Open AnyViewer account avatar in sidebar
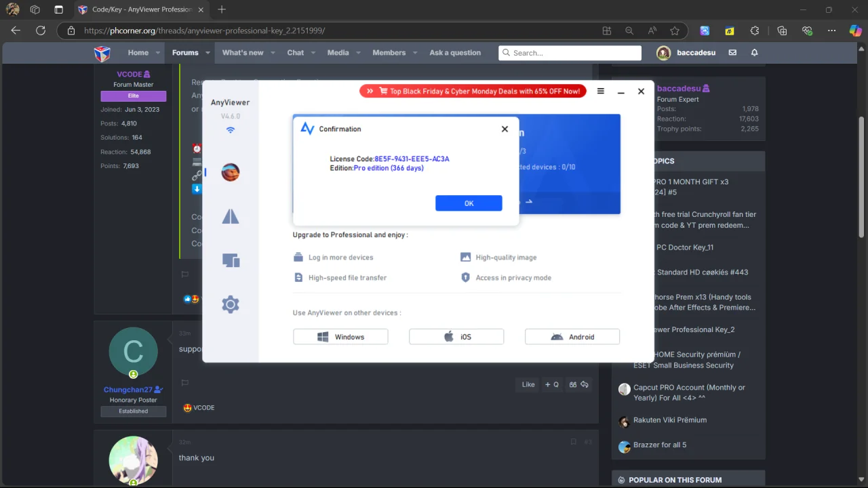The width and height of the screenshot is (868, 488). click(231, 172)
